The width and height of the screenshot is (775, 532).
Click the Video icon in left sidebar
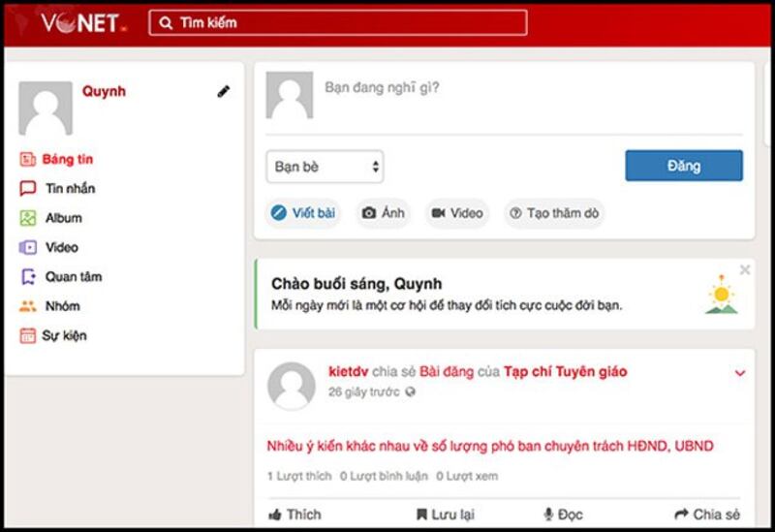[x=28, y=248]
